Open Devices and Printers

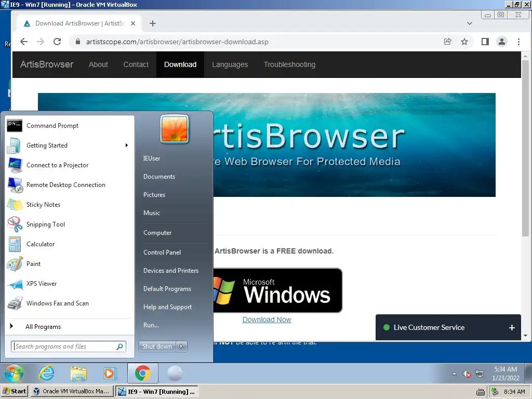click(170, 271)
